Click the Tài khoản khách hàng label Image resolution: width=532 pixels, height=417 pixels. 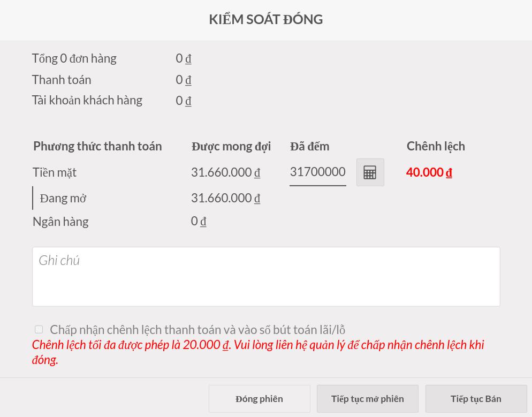tap(87, 100)
